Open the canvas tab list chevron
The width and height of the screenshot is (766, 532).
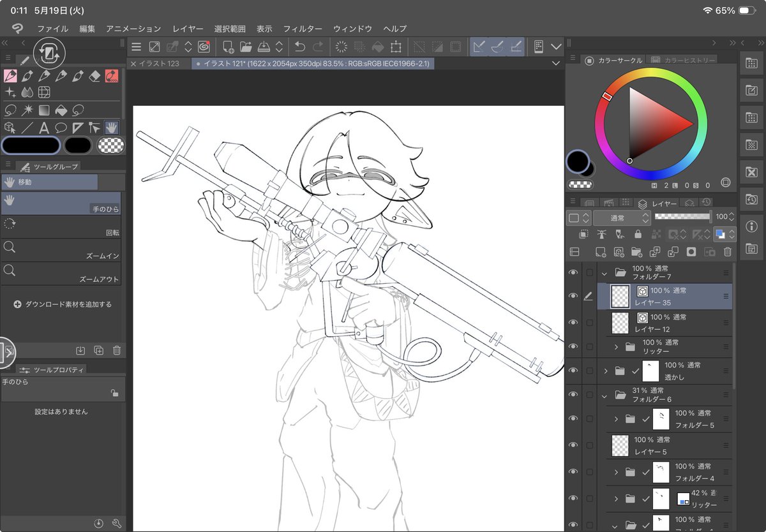pos(555,64)
